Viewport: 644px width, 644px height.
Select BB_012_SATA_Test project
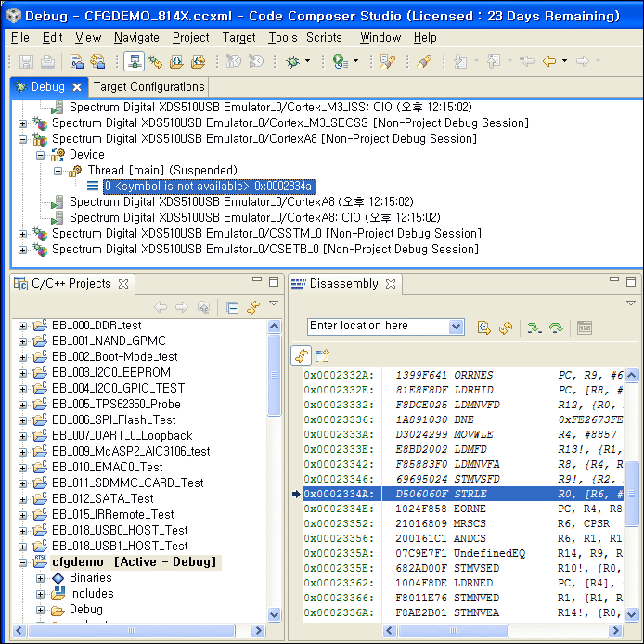point(103,498)
